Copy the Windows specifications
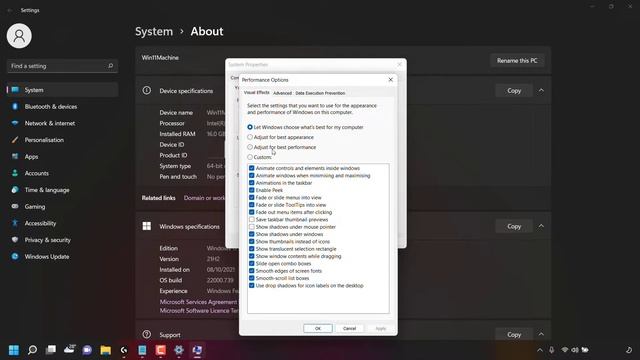Viewport: 640px width, 360px height. click(x=514, y=226)
